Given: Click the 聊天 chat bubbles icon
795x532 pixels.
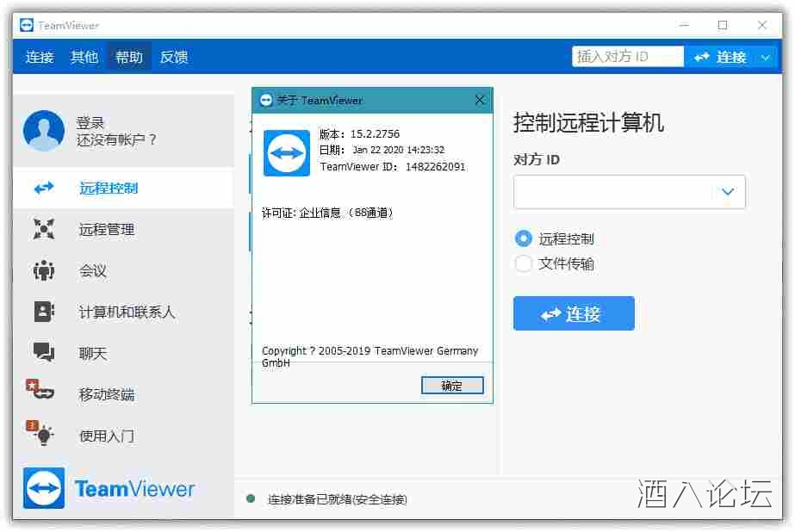Looking at the screenshot, I should coord(44,352).
